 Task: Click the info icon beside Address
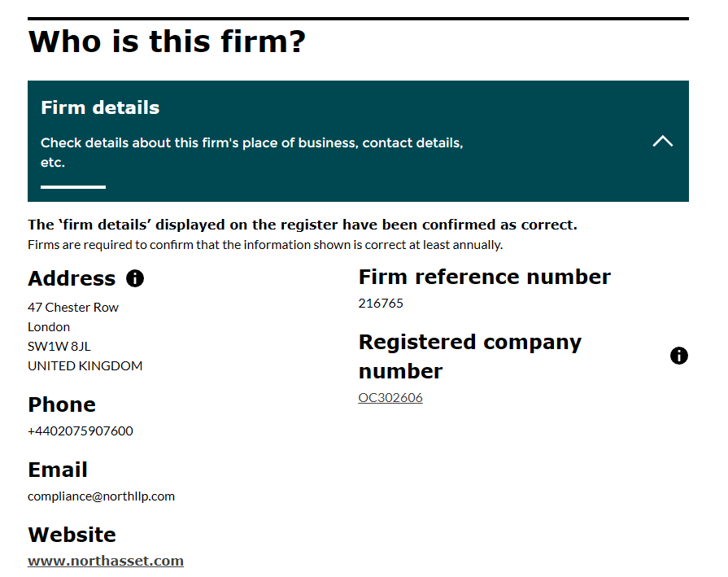(135, 278)
